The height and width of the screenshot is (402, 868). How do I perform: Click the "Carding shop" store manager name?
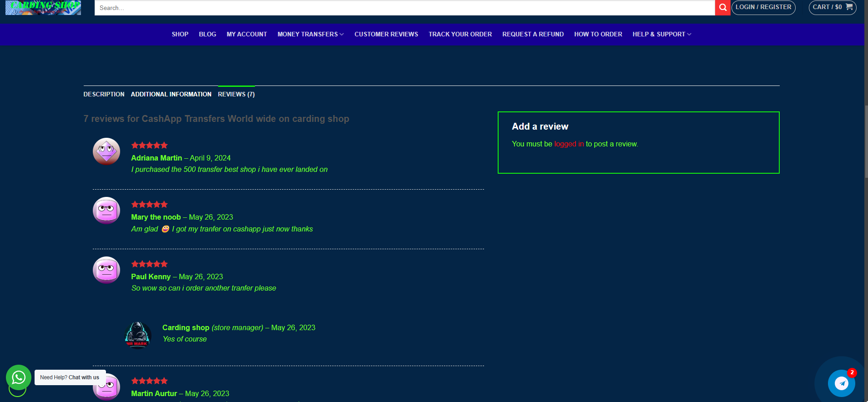186,327
